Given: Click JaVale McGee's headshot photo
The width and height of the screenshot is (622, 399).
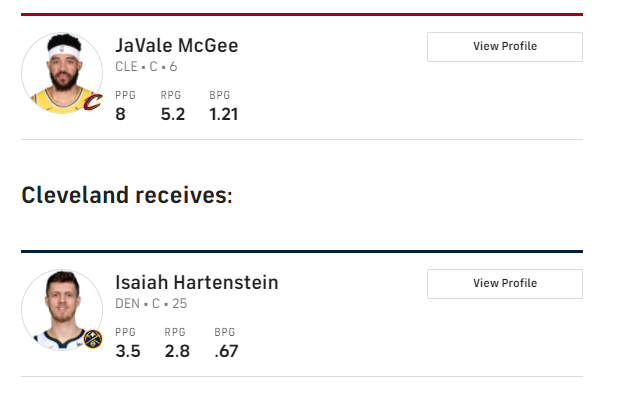Looking at the screenshot, I should click(62, 73).
